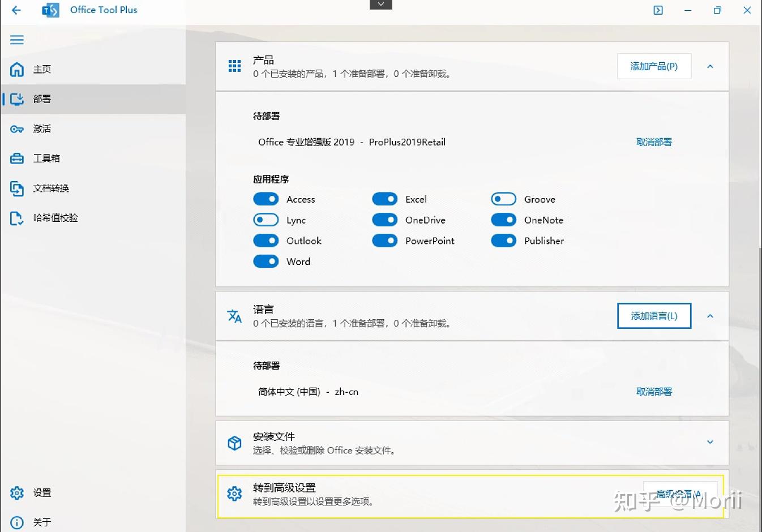Enable the Groove toggle

[503, 199]
